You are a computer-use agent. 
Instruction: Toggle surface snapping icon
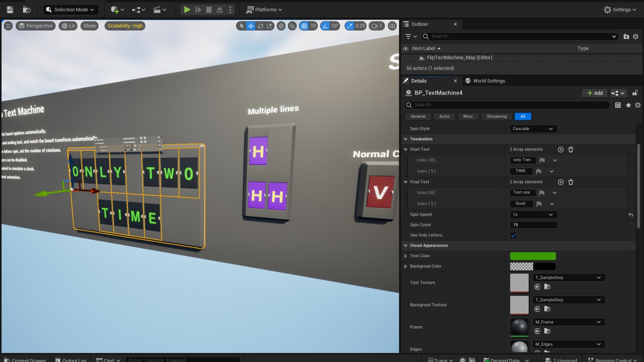pos(293,26)
